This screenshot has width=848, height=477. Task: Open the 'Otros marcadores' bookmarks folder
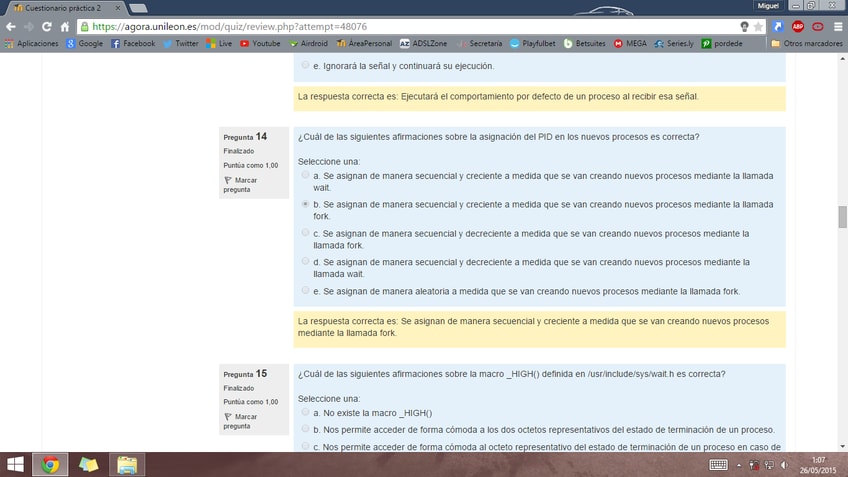tap(806, 44)
